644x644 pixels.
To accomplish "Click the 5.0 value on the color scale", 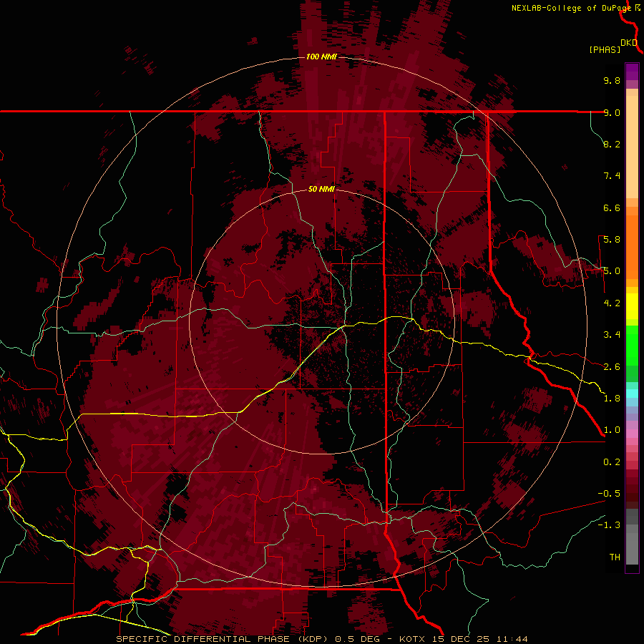I will pyautogui.click(x=612, y=271).
